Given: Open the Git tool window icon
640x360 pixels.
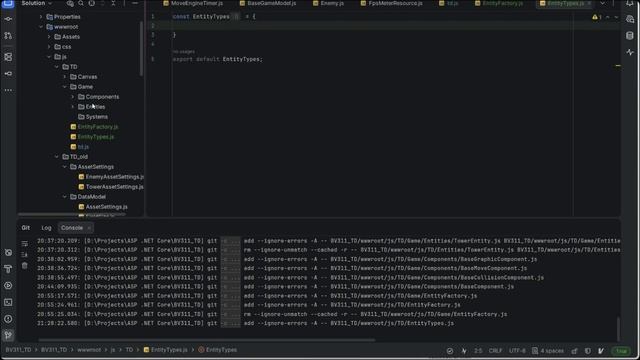Looking at the screenshot, I should (8, 336).
